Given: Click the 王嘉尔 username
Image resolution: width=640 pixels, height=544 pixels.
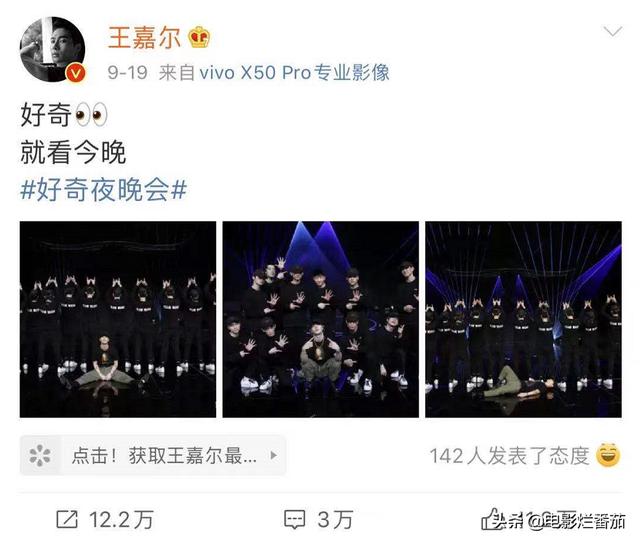Looking at the screenshot, I should 144,38.
